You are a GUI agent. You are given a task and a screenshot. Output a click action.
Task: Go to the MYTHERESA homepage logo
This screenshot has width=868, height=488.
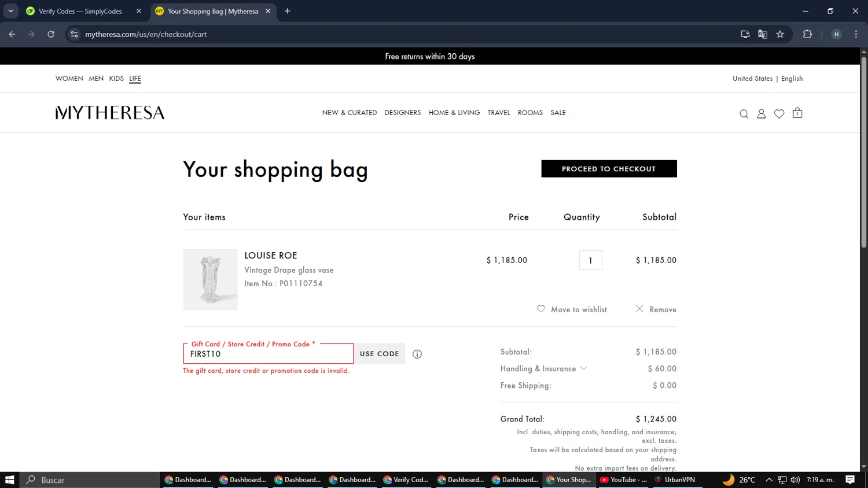coord(110,113)
